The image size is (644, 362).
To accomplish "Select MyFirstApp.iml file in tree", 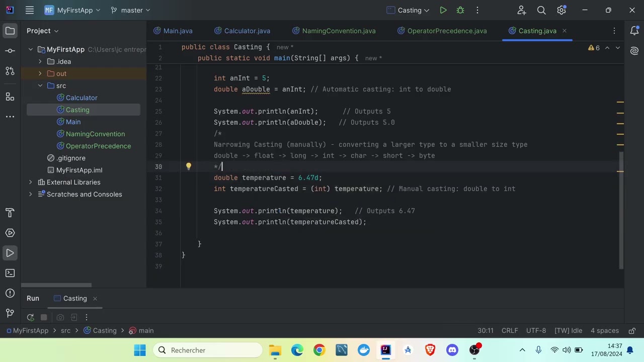I will [x=79, y=170].
